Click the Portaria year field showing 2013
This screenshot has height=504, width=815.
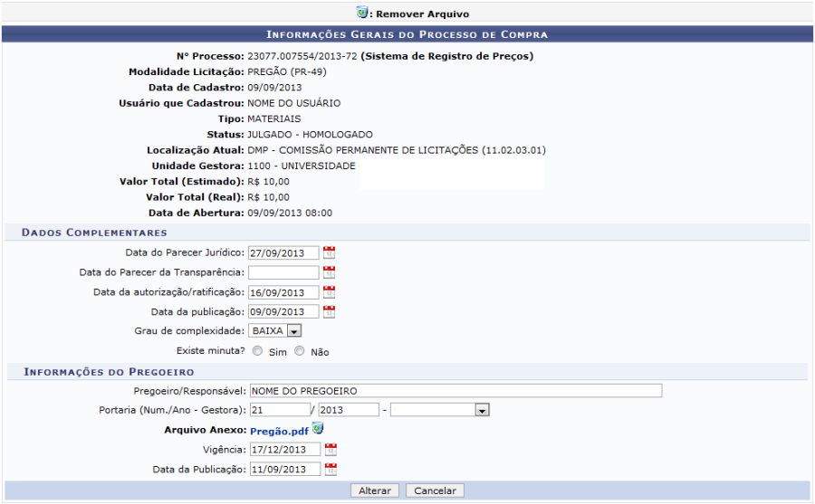tap(348, 410)
